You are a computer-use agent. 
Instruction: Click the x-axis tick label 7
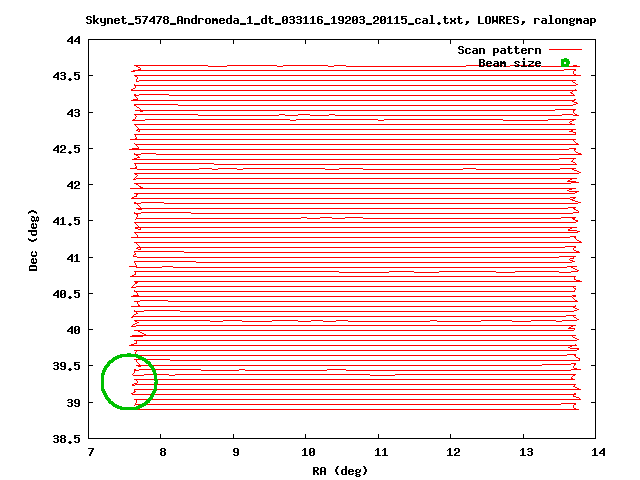[90, 452]
